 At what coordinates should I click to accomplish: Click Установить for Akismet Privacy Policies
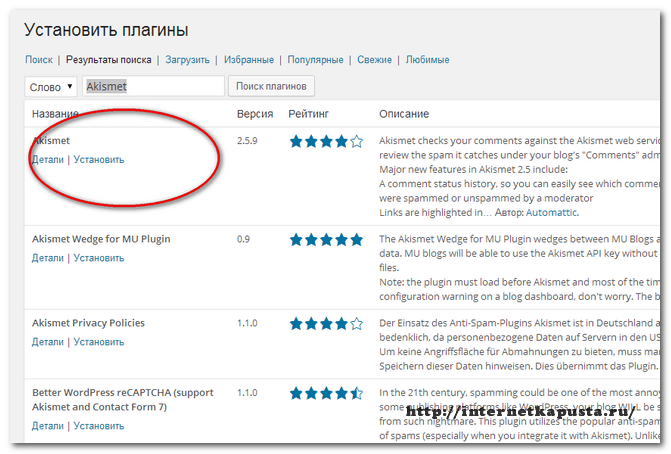99,342
